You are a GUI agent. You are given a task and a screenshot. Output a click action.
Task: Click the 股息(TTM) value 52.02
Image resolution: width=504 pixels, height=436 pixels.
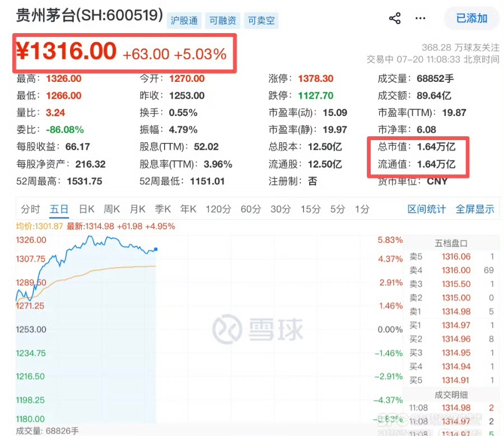coord(206,147)
